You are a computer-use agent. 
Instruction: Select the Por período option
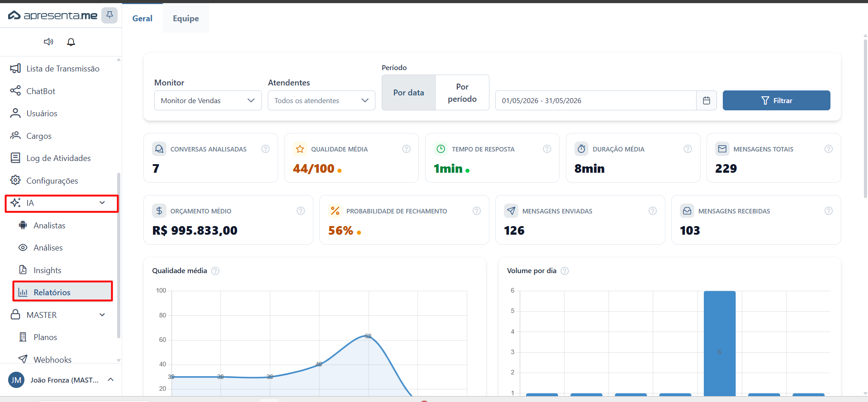pyautogui.click(x=462, y=92)
